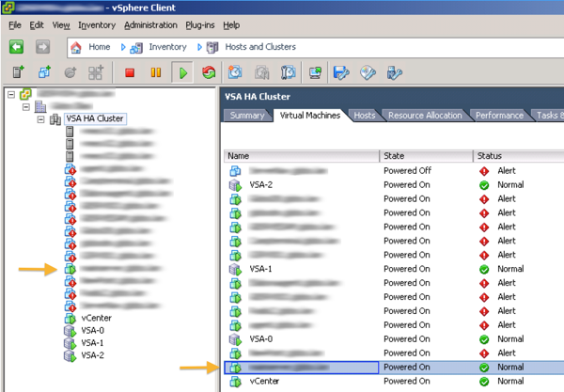Sort by the Status column header
The width and height of the screenshot is (564, 392).
coord(519,156)
